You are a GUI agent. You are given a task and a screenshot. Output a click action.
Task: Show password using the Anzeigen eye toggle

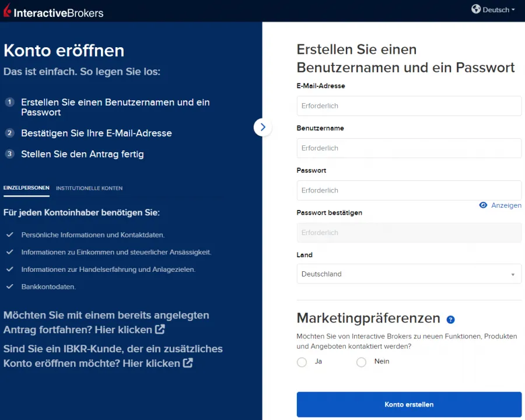500,205
